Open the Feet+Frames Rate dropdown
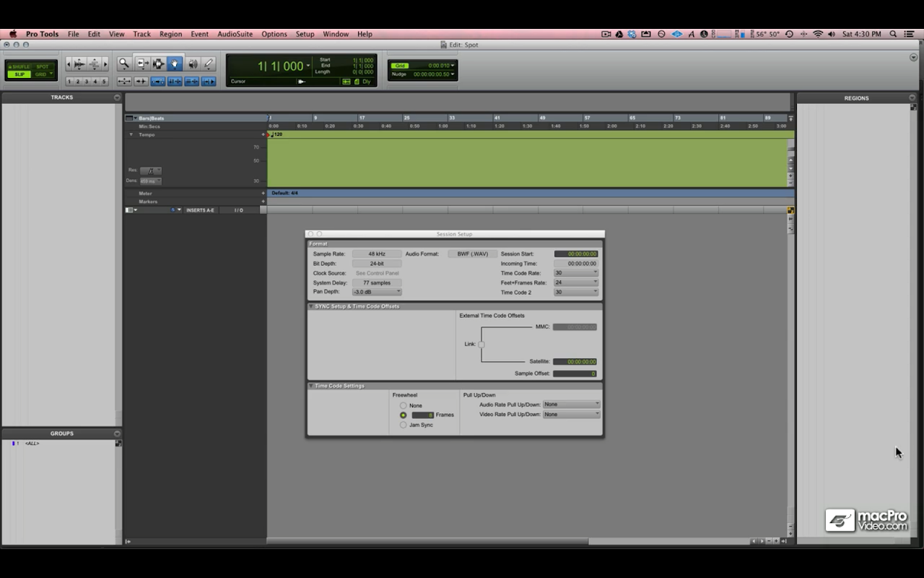This screenshot has width=924, height=578. (576, 282)
